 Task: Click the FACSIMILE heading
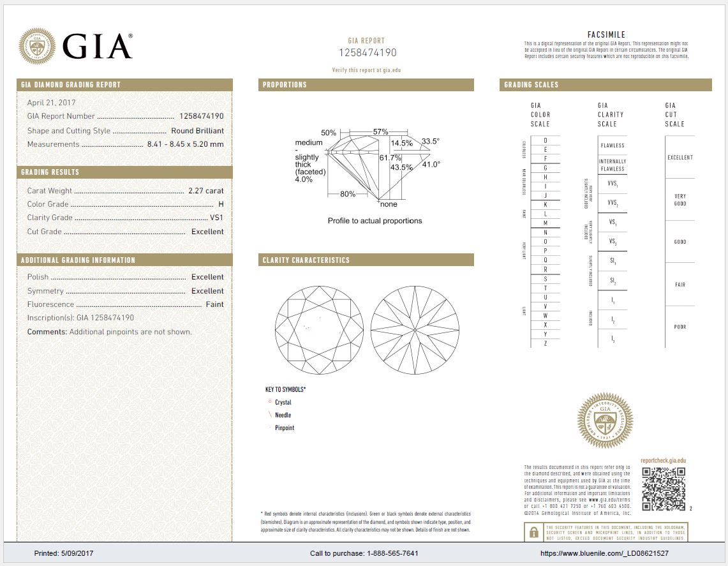pyautogui.click(x=606, y=34)
